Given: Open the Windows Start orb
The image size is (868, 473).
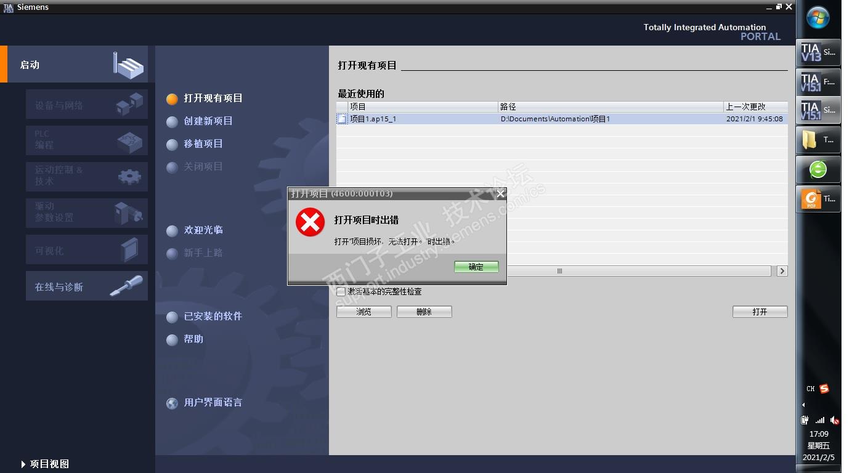Looking at the screenshot, I should point(818,18).
